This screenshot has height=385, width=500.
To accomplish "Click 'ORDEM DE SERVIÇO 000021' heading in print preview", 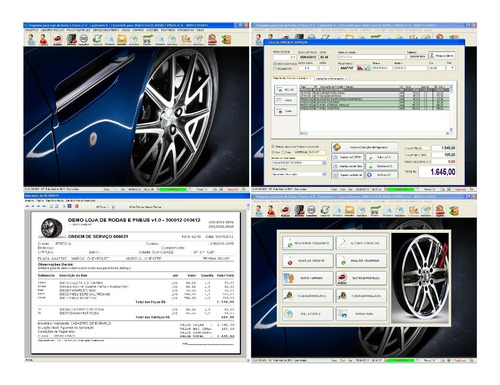I will 98,236.
